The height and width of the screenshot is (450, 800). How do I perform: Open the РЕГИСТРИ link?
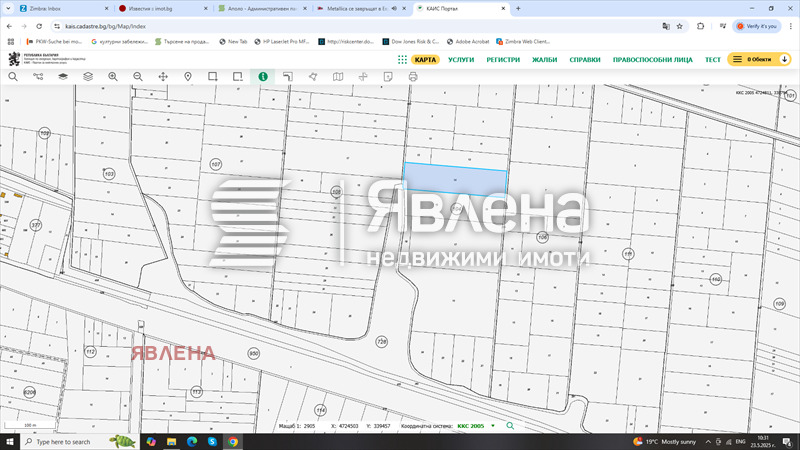click(503, 60)
